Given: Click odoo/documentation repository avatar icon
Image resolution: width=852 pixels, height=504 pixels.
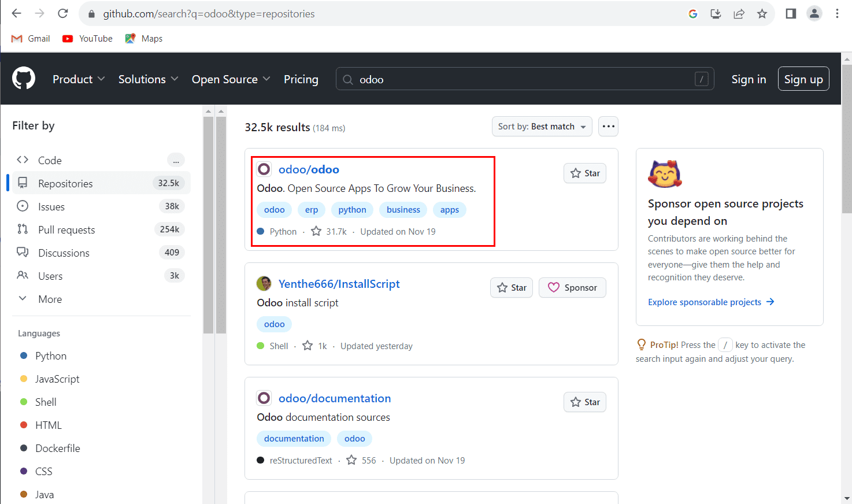Looking at the screenshot, I should (x=264, y=398).
